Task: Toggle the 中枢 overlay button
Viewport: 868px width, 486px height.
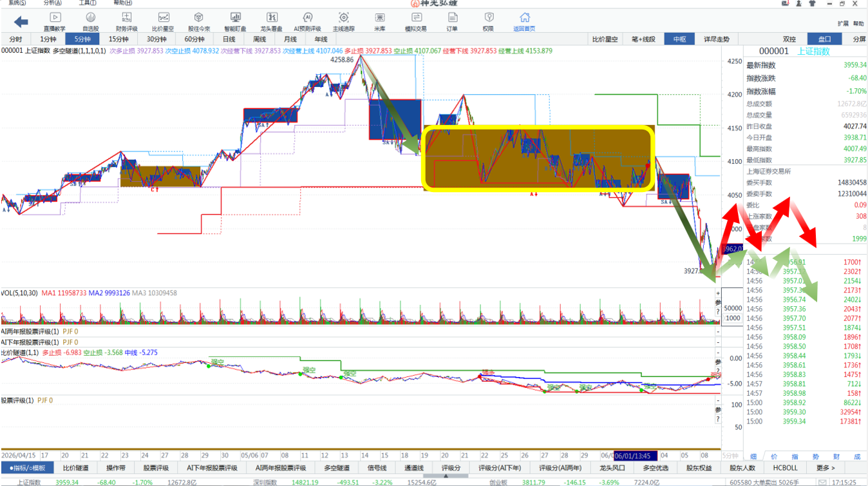Action: (x=679, y=39)
